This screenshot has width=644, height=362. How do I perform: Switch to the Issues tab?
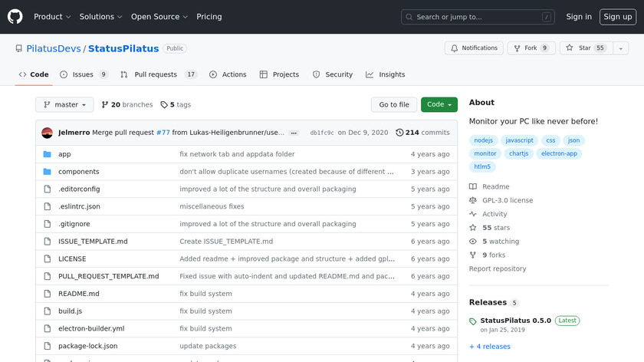tap(83, 74)
